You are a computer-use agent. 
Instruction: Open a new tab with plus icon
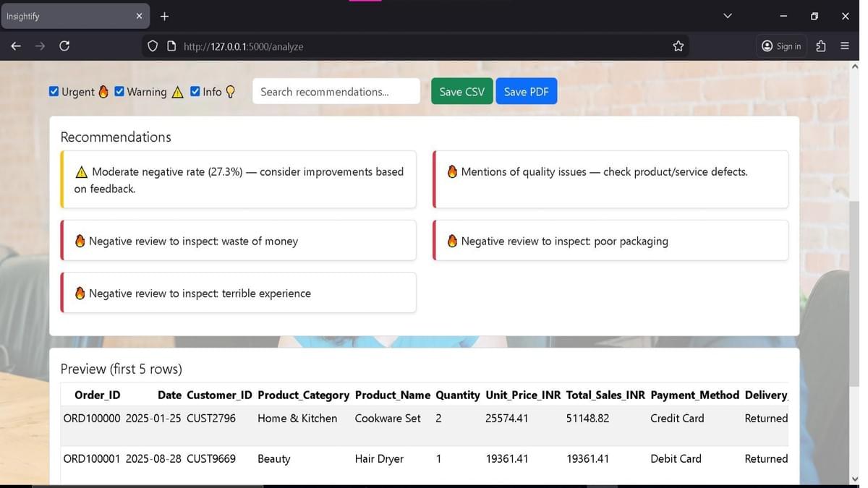164,16
